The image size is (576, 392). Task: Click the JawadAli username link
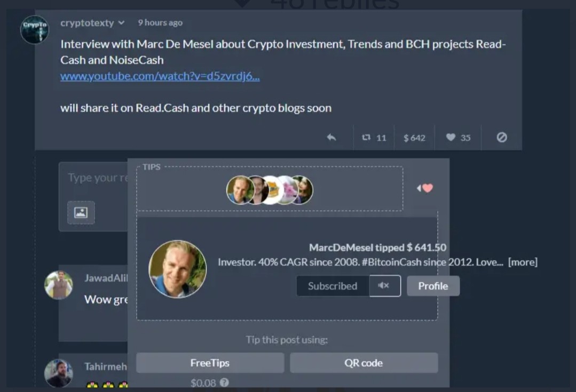coord(106,278)
